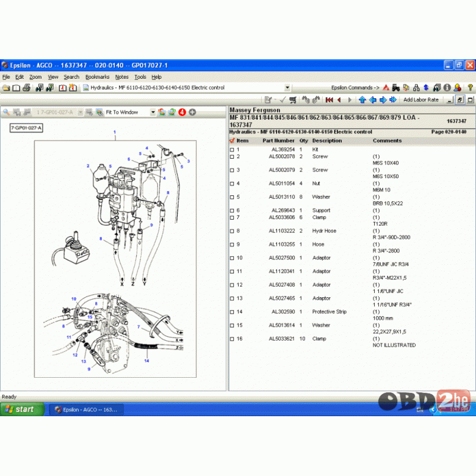Click the 7-GP01-027-A diagram label box
This screenshot has width=476, height=476.
coord(26,128)
